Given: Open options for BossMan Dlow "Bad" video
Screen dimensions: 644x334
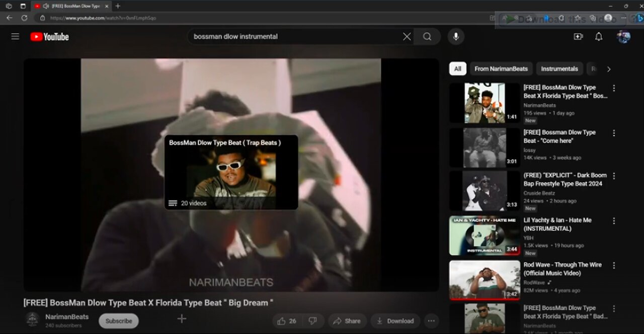Looking at the screenshot, I should 614,308.
